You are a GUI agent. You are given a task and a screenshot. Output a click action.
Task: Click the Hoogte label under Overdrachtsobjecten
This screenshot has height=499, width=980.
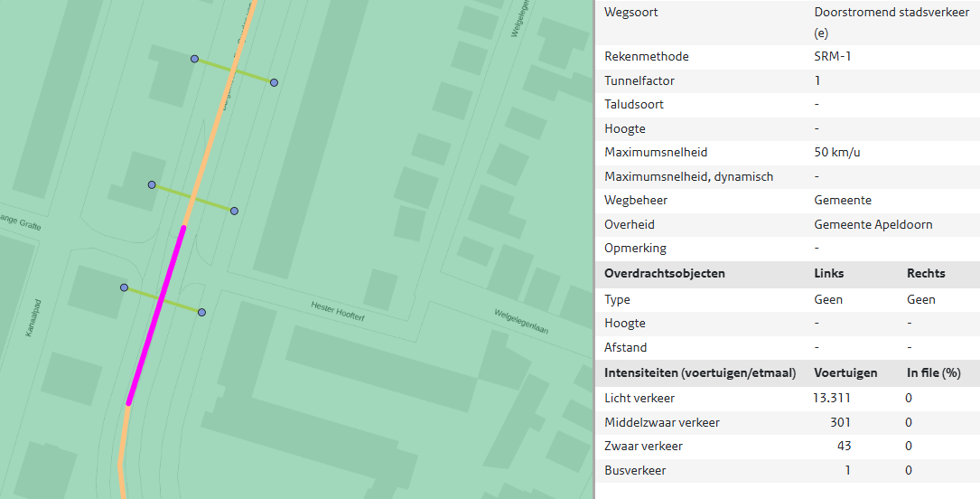[625, 324]
